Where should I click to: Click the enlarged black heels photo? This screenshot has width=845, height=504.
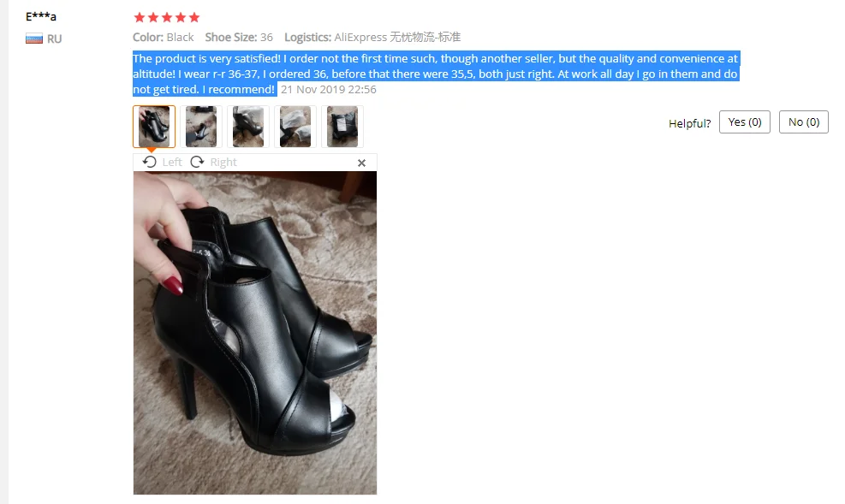(x=255, y=333)
